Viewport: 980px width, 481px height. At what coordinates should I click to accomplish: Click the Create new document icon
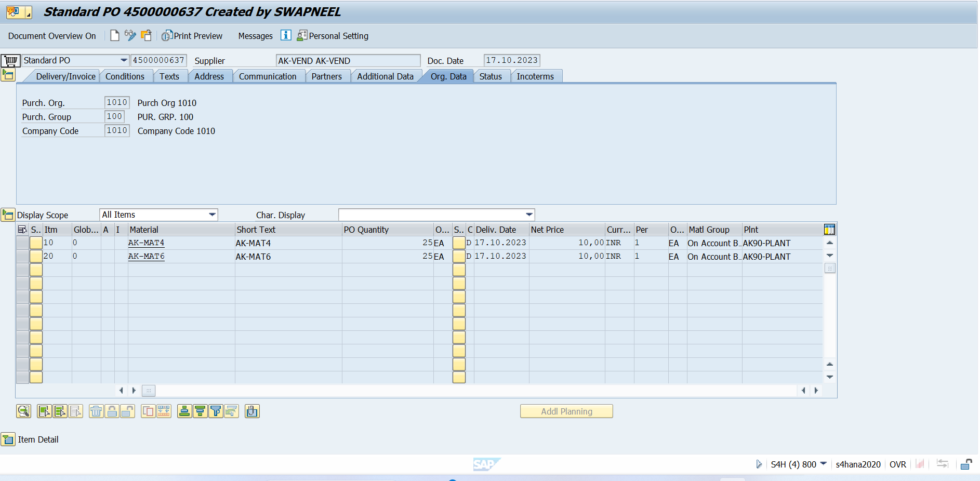[115, 35]
